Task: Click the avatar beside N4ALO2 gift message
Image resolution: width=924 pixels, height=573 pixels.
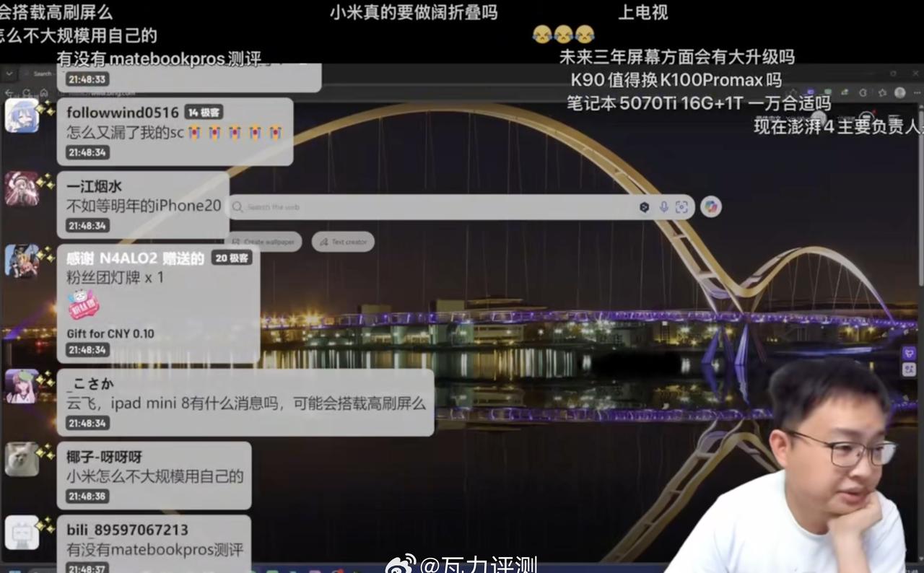Action: pos(22,261)
